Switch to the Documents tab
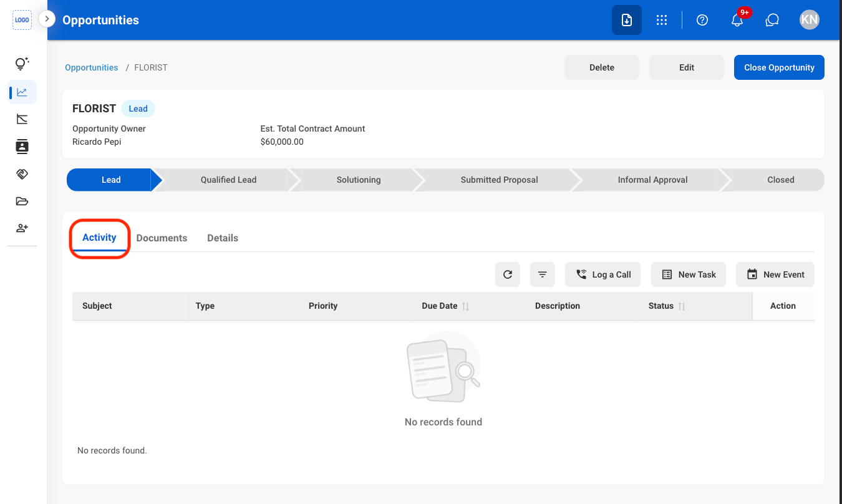842x504 pixels. coord(162,238)
